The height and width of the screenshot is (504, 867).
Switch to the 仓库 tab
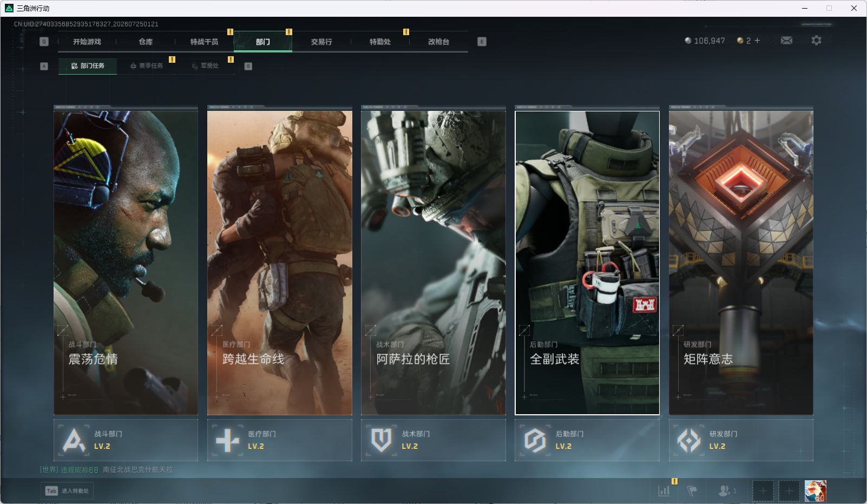(146, 42)
